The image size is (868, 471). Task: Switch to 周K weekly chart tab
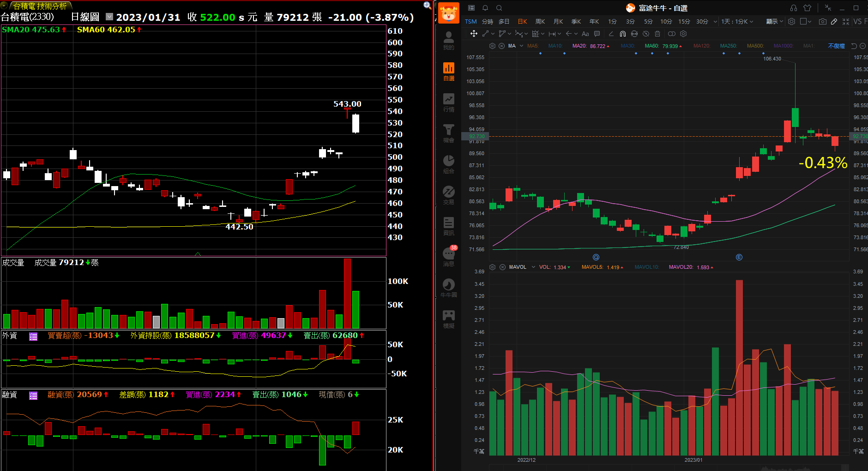pos(540,22)
